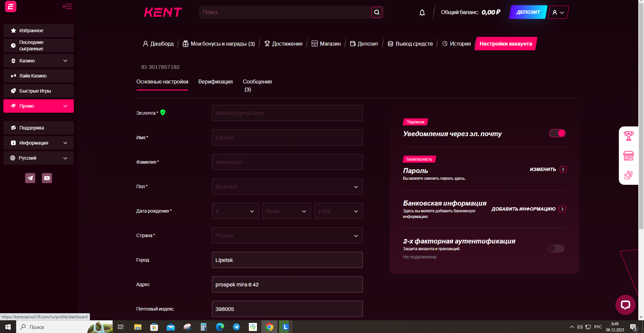Open the Пол gender dropdown
The image size is (644, 333).
(287, 187)
